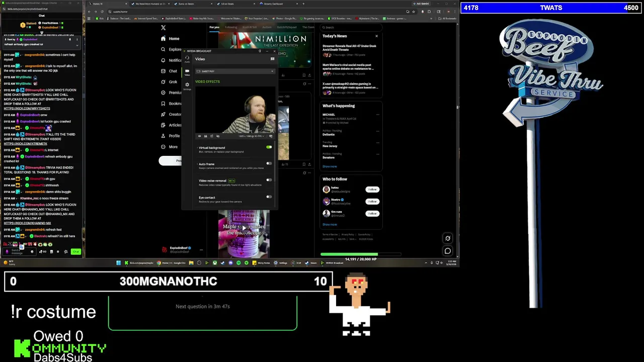Follow tim russ in Who to follow
This screenshot has width=644, height=362.
(x=372, y=214)
